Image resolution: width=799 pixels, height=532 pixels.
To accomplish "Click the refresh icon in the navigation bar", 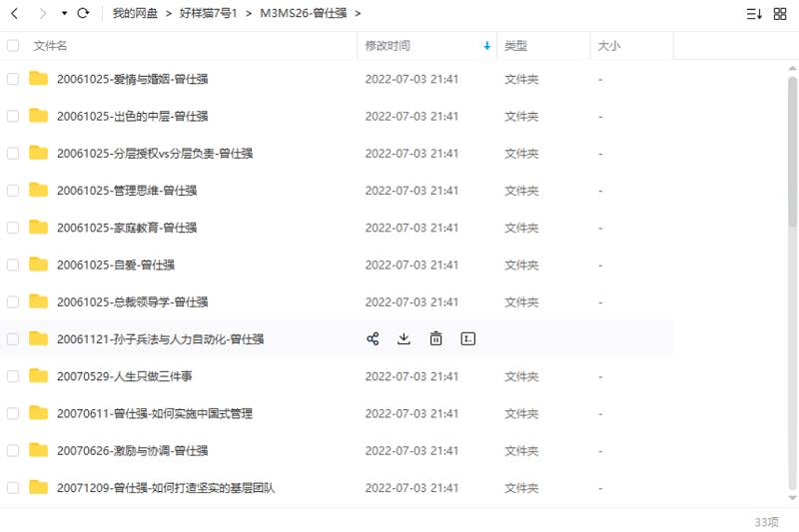I will pyautogui.click(x=84, y=14).
